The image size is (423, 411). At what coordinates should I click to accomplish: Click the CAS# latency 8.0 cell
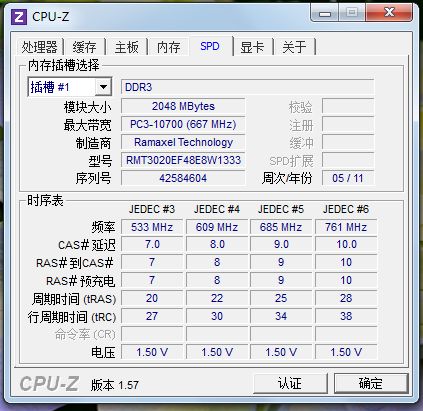(x=217, y=245)
